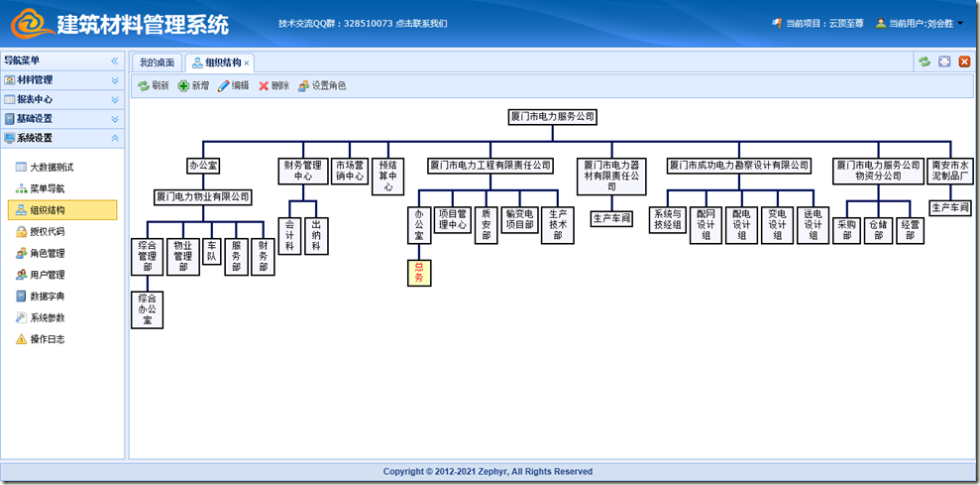The width and height of the screenshot is (980, 485).
Task: Open the 设置角色 set role option
Action: pos(322,86)
